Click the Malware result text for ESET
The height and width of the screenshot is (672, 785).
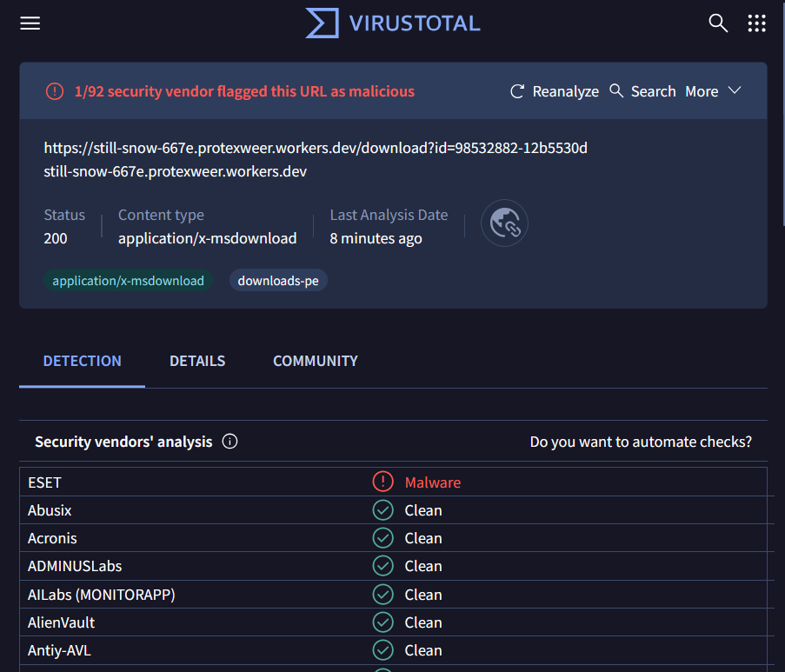[x=433, y=482]
